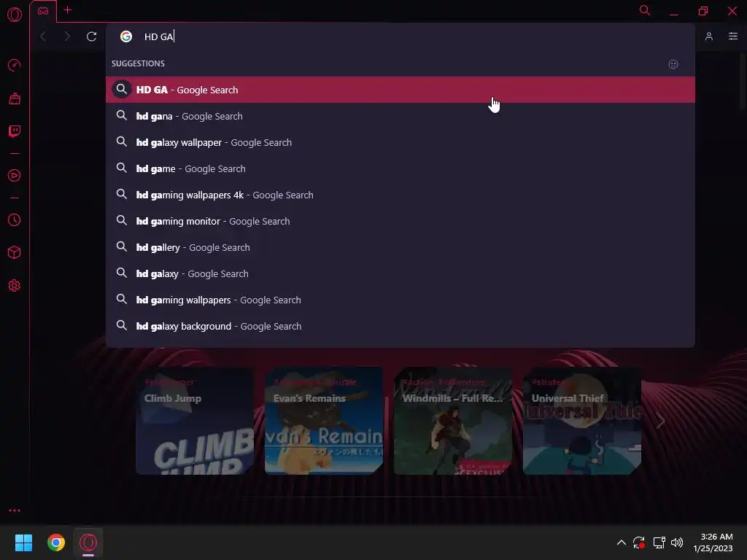Screen dimensions: 747x560
Task: Open the profile account icon
Action: tap(709, 36)
